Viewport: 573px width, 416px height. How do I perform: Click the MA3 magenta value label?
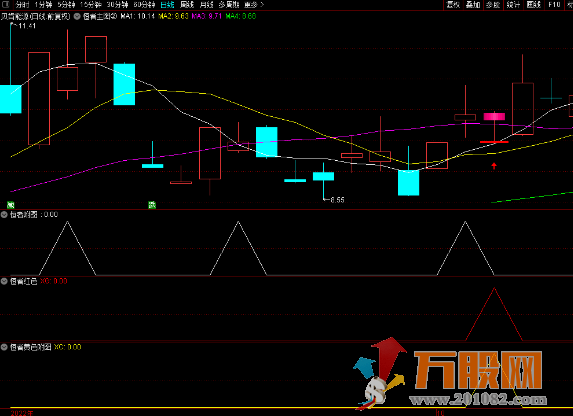pyautogui.click(x=206, y=16)
